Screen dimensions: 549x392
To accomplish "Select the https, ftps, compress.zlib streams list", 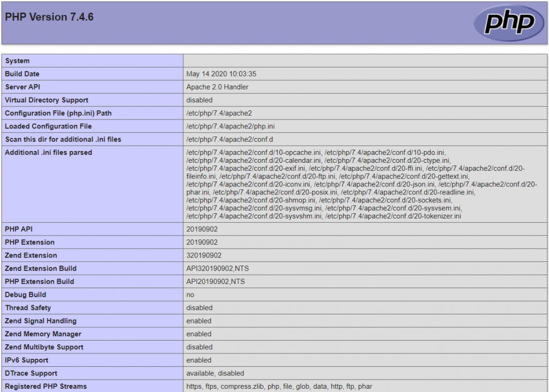I will 279,387.
